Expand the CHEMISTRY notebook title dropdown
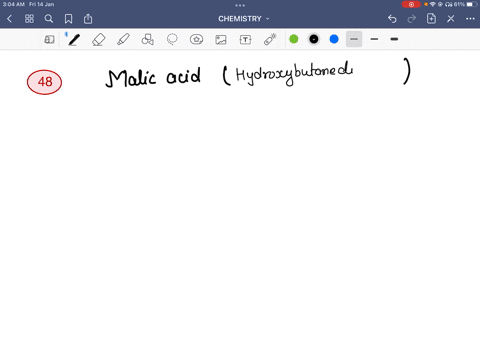The height and width of the screenshot is (360, 480). 244,19
